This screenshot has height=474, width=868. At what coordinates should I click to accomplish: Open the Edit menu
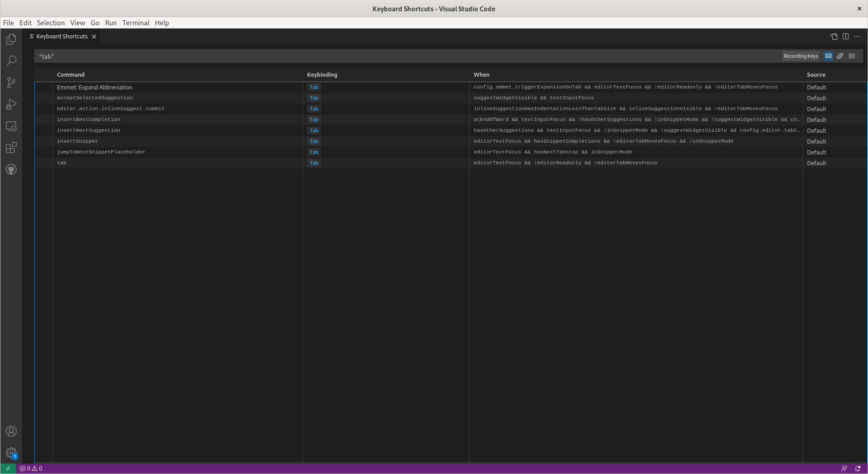[25, 23]
